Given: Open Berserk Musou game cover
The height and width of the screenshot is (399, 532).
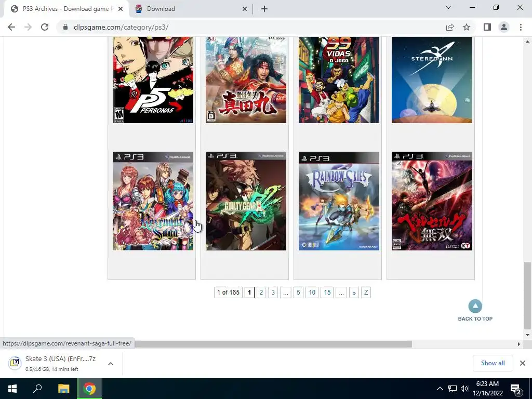Looking at the screenshot, I should 432,201.
